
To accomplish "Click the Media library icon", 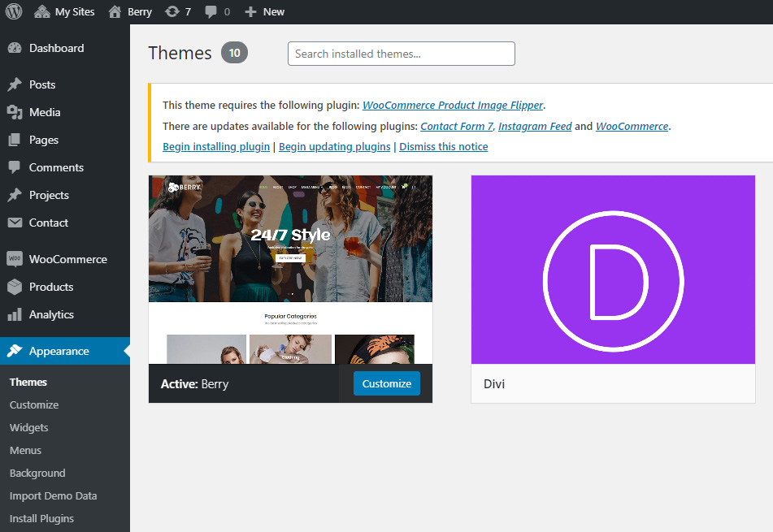I will [x=15, y=112].
